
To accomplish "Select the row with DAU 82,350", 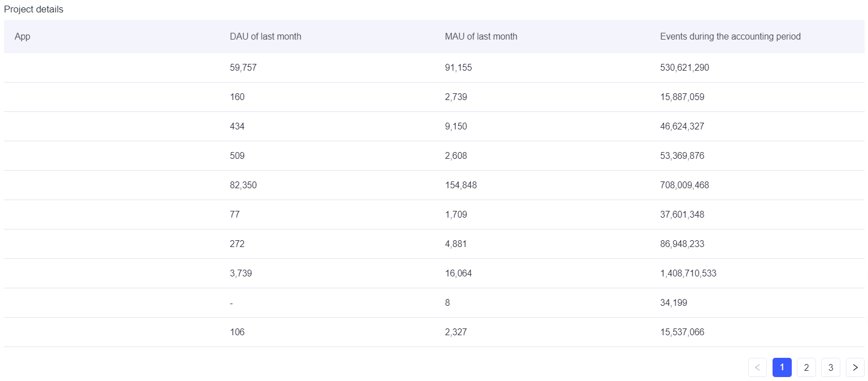I will point(434,185).
